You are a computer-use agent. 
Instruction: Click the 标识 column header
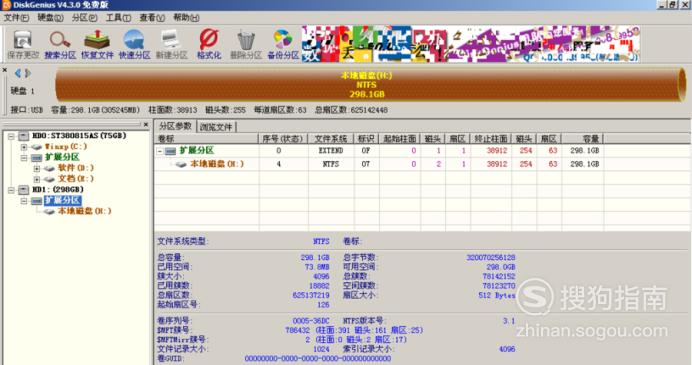(x=366, y=139)
